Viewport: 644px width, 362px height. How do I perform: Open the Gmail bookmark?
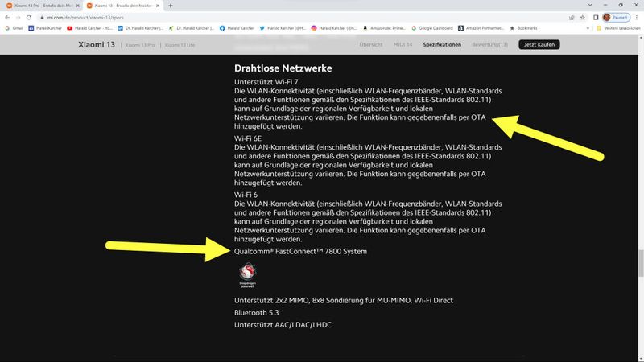[x=14, y=28]
